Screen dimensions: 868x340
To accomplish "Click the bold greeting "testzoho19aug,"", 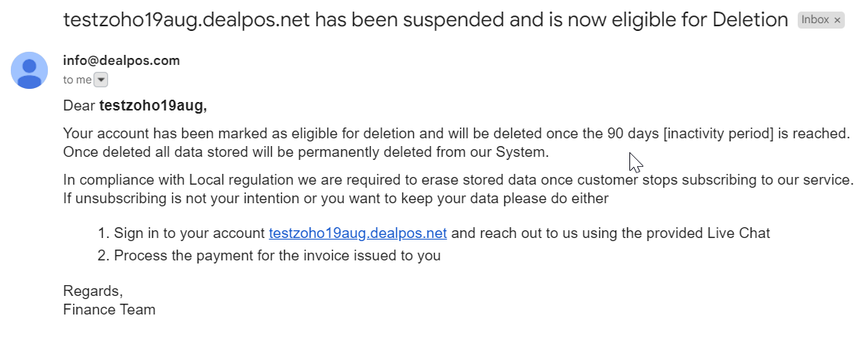I will pos(153,106).
